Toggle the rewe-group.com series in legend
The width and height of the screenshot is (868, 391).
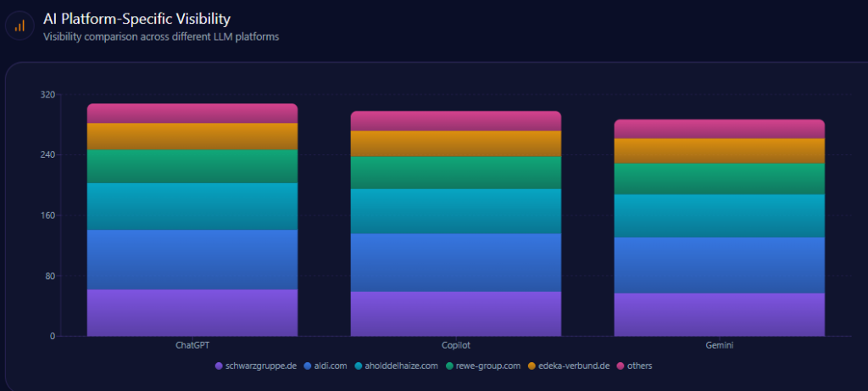click(487, 366)
